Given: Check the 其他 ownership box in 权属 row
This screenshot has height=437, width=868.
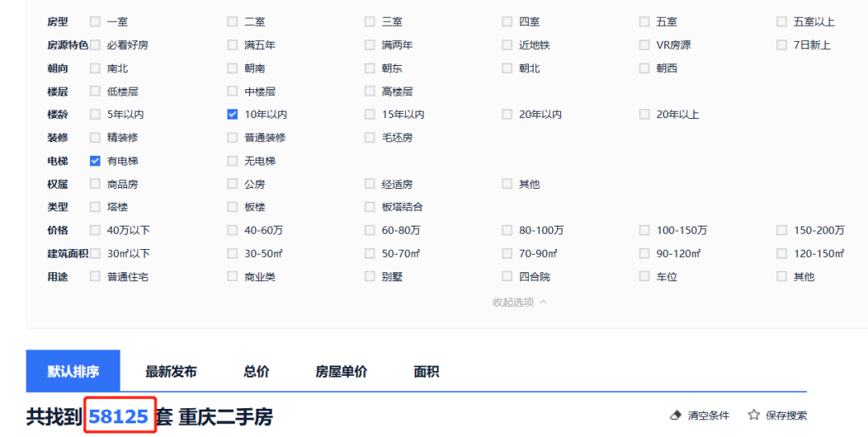Looking at the screenshot, I should (x=507, y=184).
